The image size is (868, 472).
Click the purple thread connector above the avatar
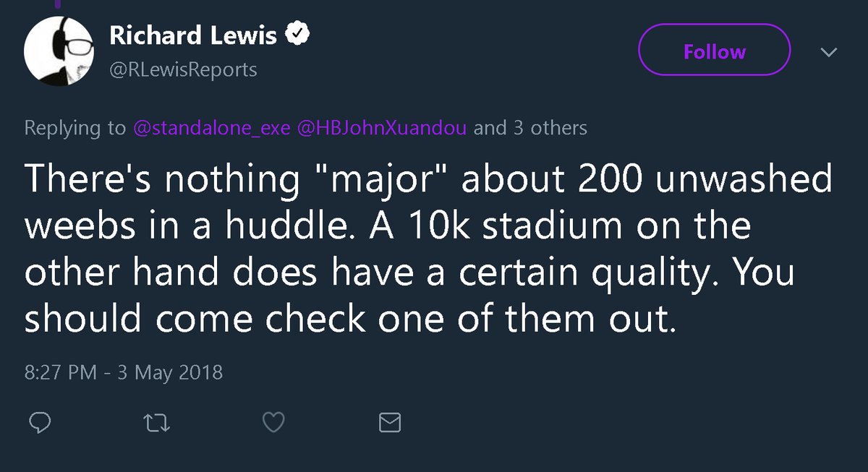(x=59, y=4)
